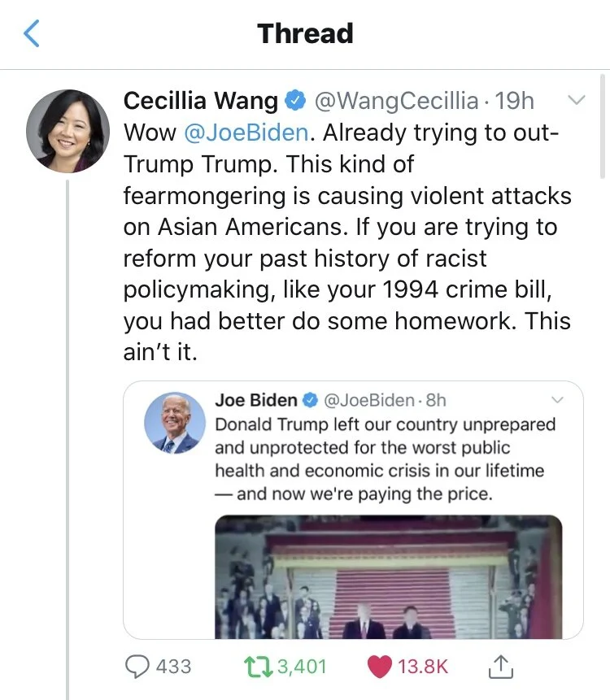Open quoted tweet text about Donald Trump
The height and width of the screenshot is (700, 610).
pyautogui.click(x=385, y=459)
